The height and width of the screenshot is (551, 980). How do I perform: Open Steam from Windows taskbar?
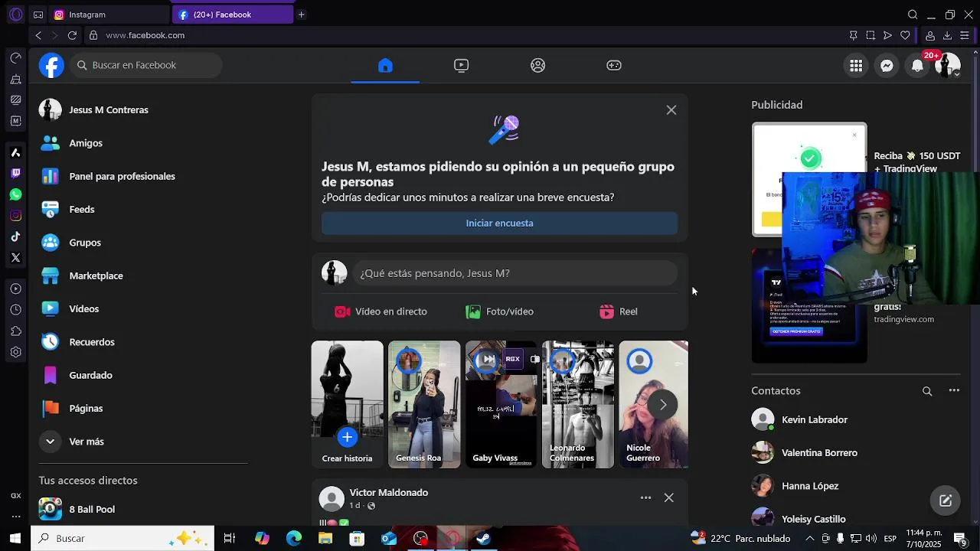[x=483, y=539]
